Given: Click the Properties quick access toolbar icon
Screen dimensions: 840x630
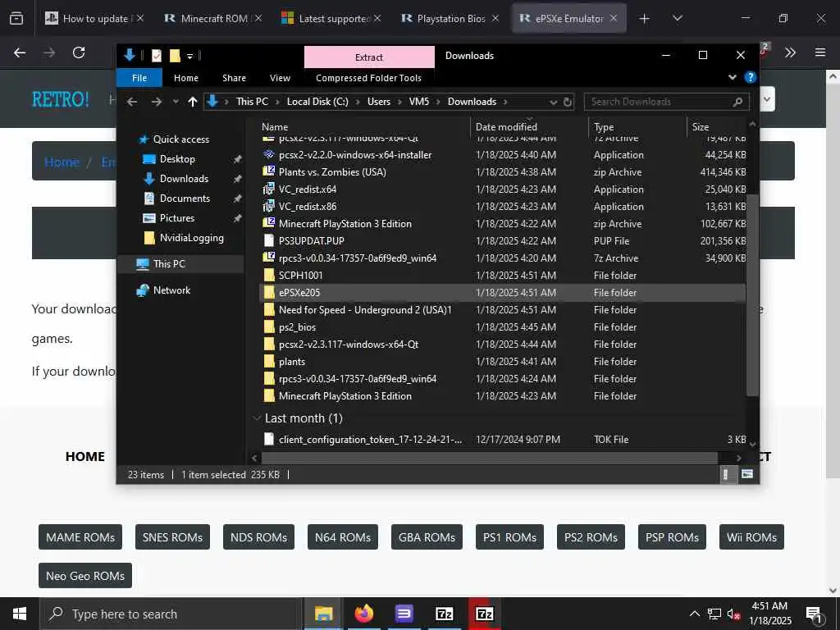Looking at the screenshot, I should [157, 55].
